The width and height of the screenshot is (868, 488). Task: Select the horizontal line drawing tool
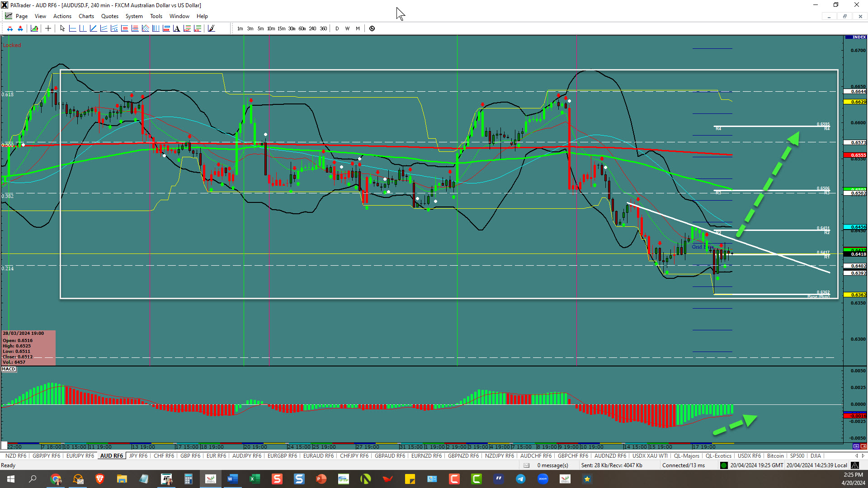click(x=72, y=28)
